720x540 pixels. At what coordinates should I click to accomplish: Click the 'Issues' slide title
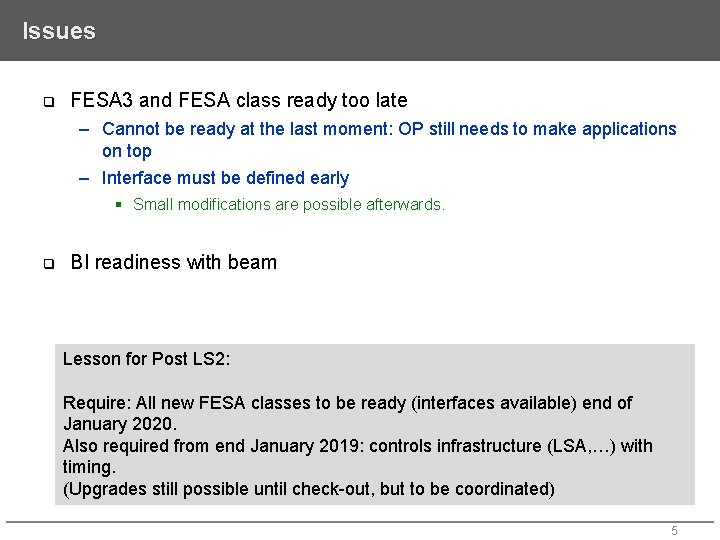click(59, 31)
